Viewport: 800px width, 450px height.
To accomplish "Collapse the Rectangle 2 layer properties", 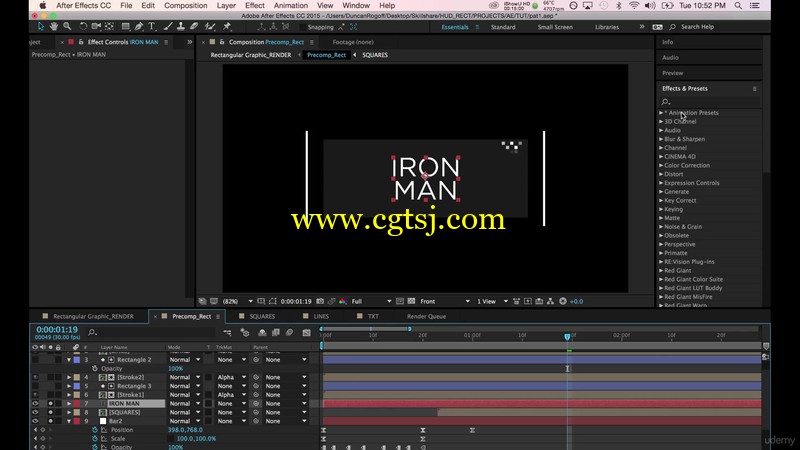I will pos(69,360).
